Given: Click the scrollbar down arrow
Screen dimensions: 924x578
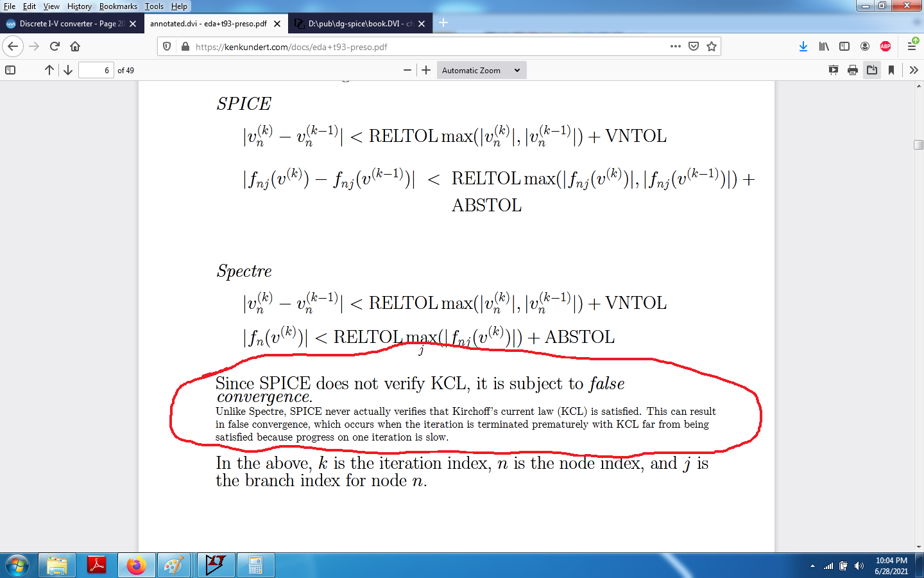Looking at the screenshot, I should (x=918, y=547).
